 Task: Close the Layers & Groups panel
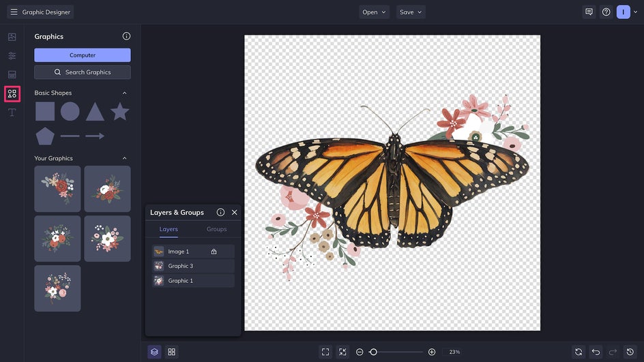(x=235, y=212)
